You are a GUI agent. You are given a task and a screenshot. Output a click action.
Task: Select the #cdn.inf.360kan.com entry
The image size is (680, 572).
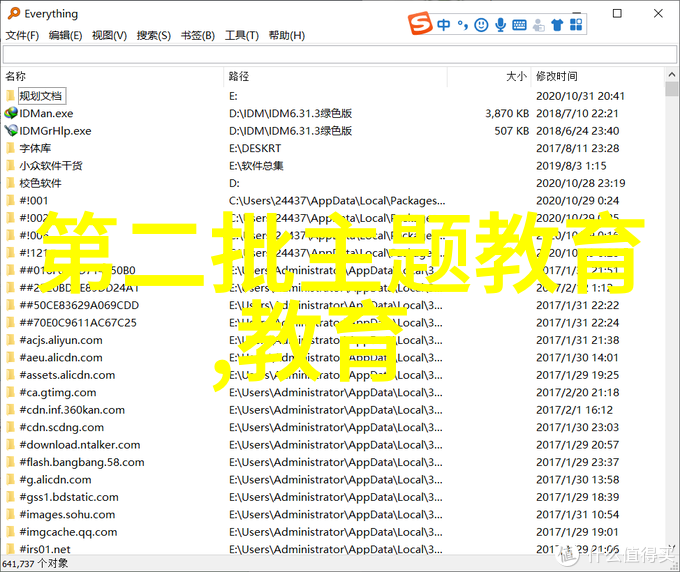tap(72, 410)
